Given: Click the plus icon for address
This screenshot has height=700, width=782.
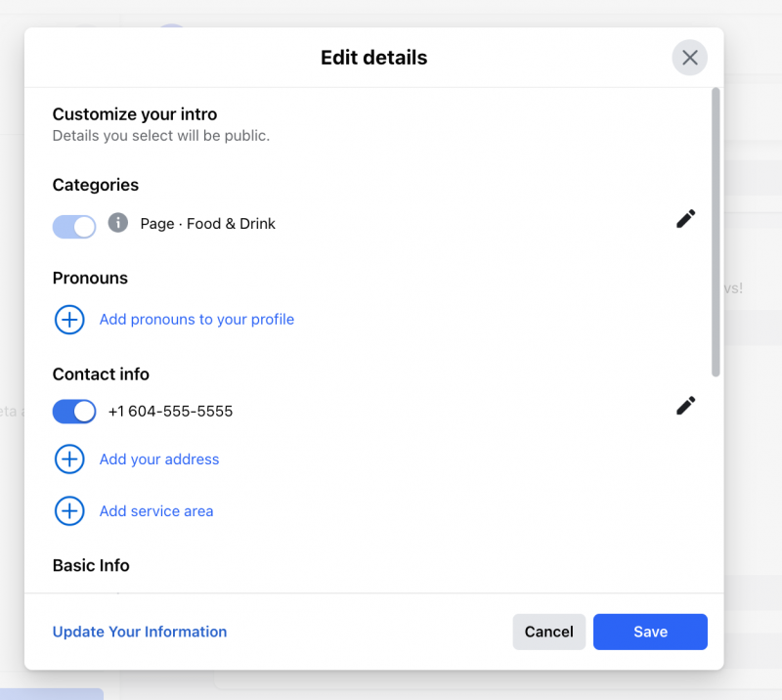Looking at the screenshot, I should tap(69, 459).
